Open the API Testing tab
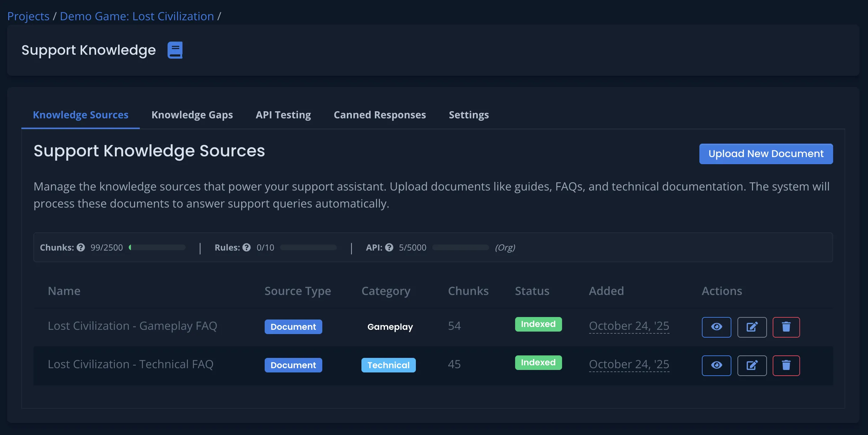This screenshot has width=868, height=435. (283, 115)
